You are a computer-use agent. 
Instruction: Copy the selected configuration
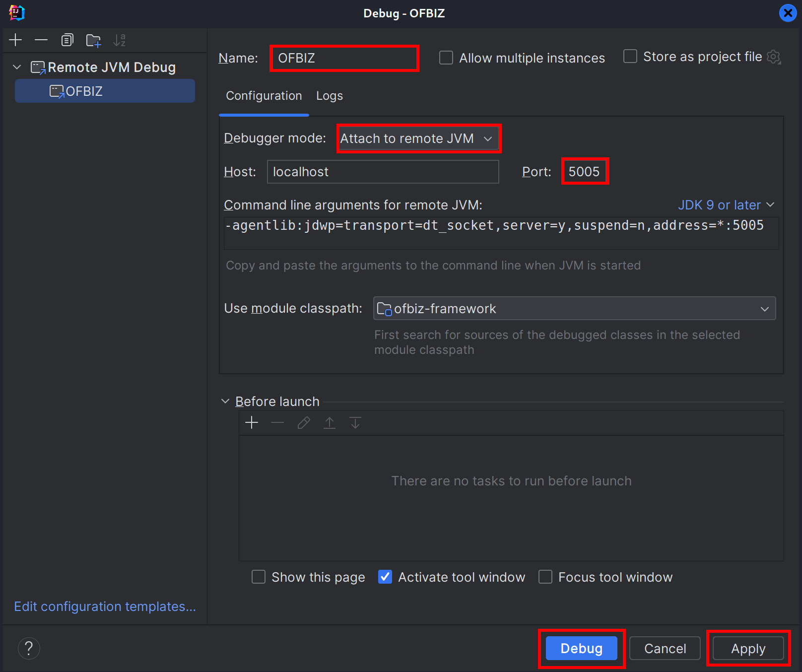click(x=67, y=40)
